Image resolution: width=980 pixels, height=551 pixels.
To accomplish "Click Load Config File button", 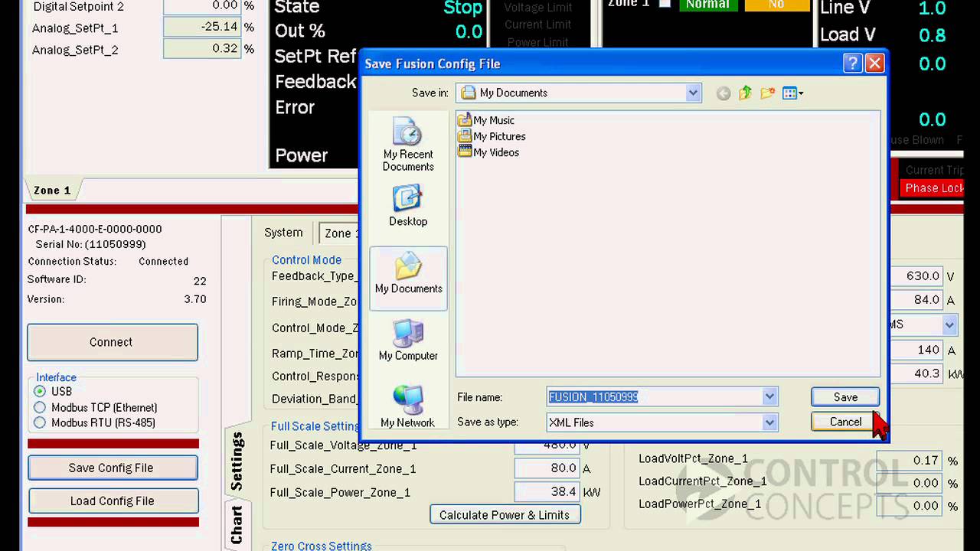I will pyautogui.click(x=113, y=500).
